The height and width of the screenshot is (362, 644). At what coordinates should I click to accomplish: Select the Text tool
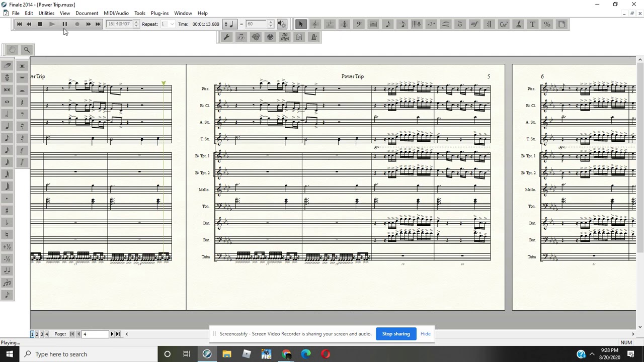tap(532, 24)
